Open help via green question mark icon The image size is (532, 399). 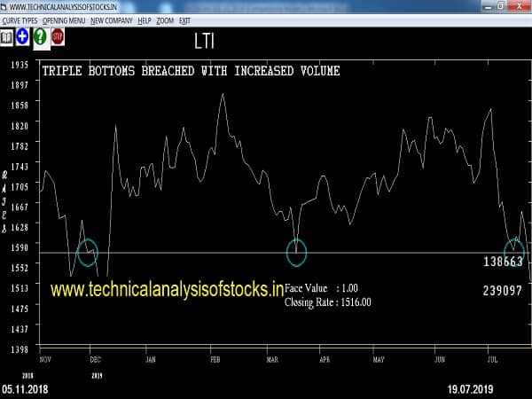tap(40, 37)
